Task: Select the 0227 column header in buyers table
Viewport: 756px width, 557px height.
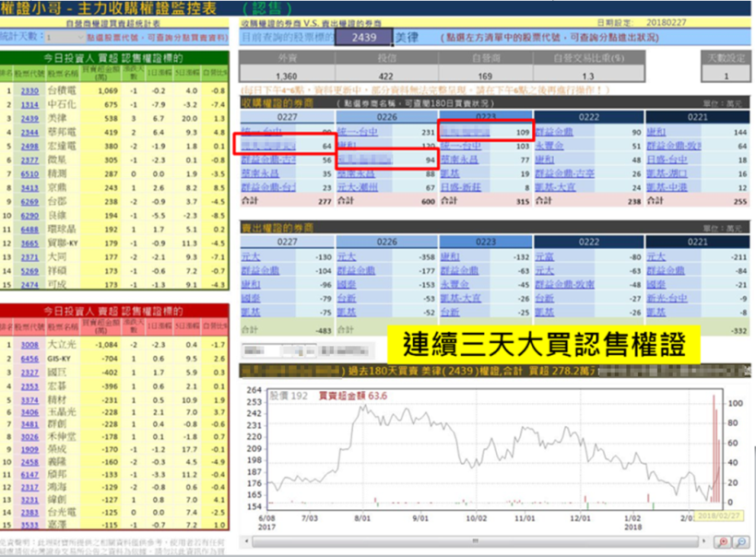Action: (288, 117)
